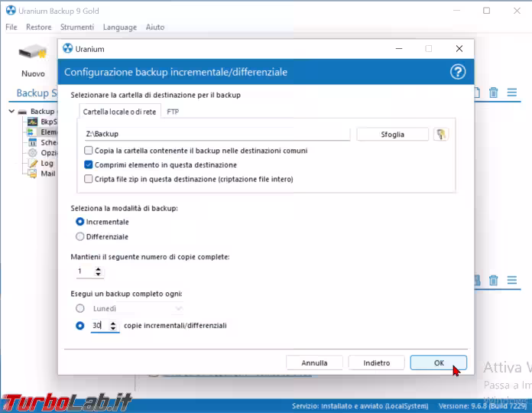This screenshot has width=532, height=413.
Task: Switch to Cartella locale o di rete tab
Action: pyautogui.click(x=119, y=112)
